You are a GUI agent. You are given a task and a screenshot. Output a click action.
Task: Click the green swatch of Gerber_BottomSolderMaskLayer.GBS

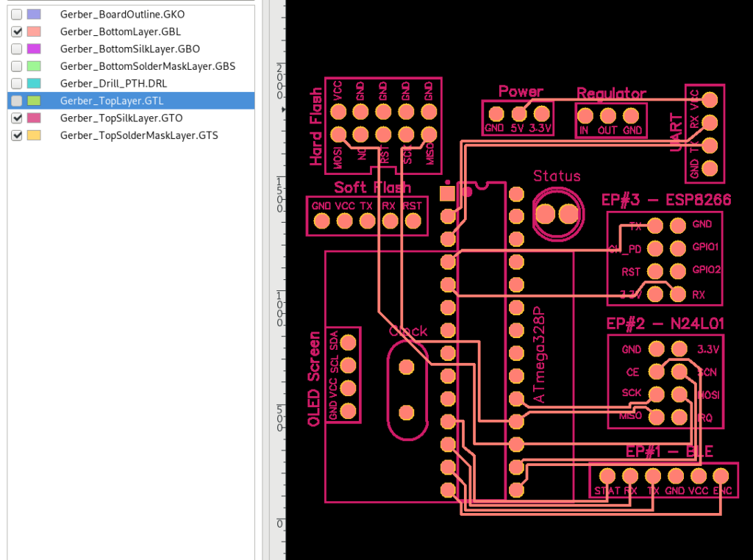tap(34, 66)
